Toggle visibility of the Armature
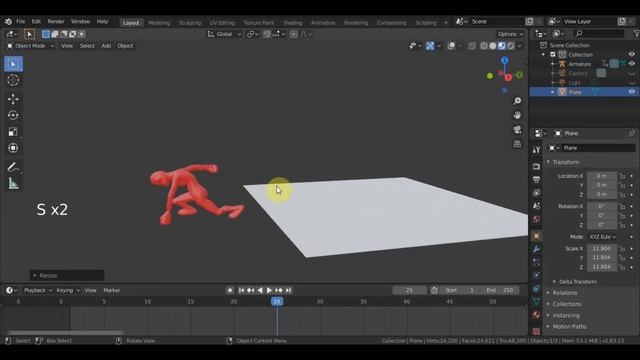This screenshot has height=360, width=640. click(x=631, y=64)
